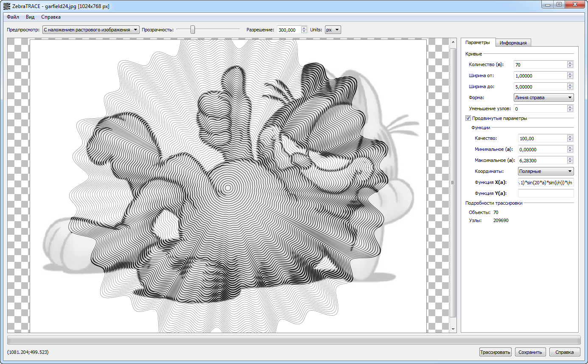Click the progress bar at the bottom
This screenshot has width=588, height=364.
294,340
